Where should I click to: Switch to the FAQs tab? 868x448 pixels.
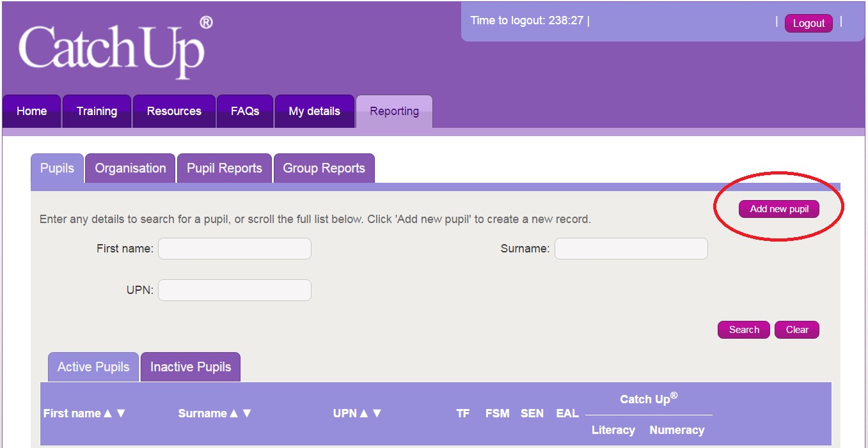(245, 111)
